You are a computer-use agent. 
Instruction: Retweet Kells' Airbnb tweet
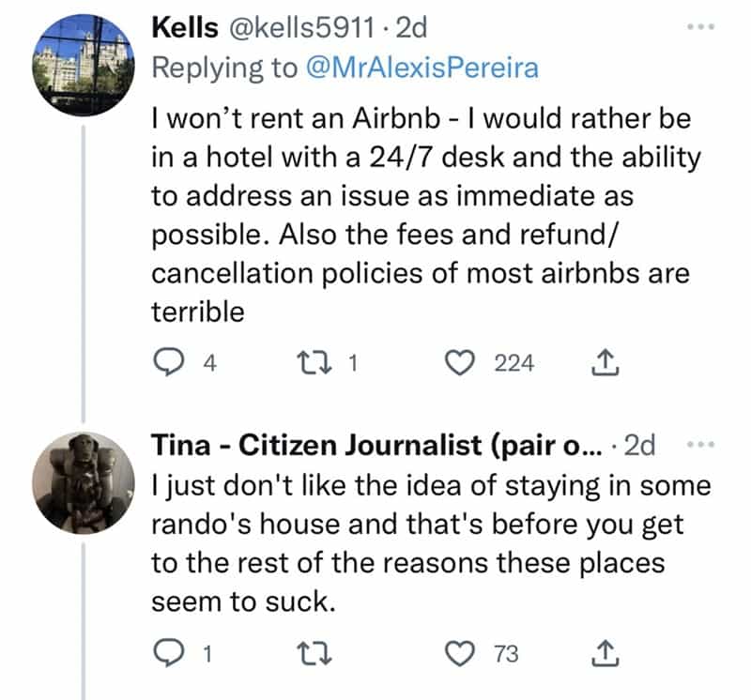(312, 362)
